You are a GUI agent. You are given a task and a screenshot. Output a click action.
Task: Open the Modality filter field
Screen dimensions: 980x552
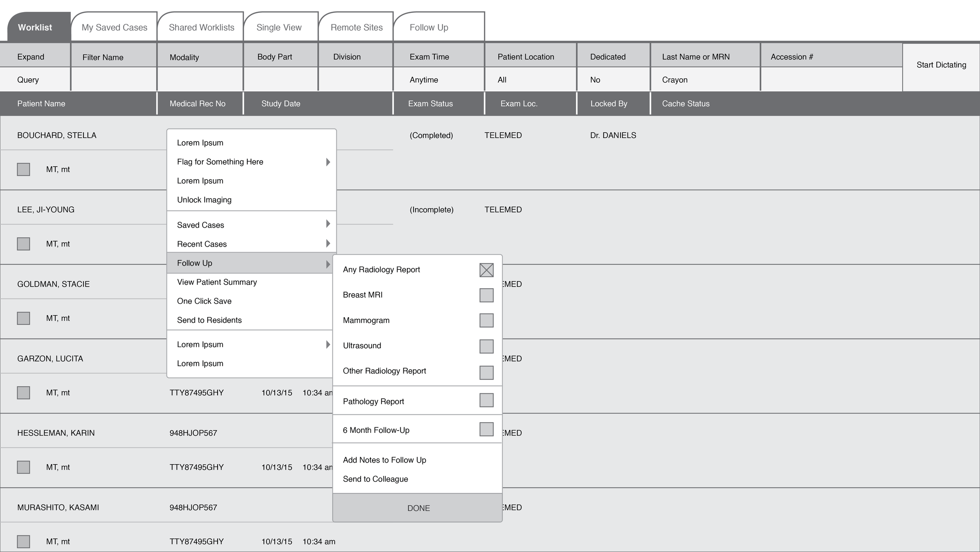(200, 79)
